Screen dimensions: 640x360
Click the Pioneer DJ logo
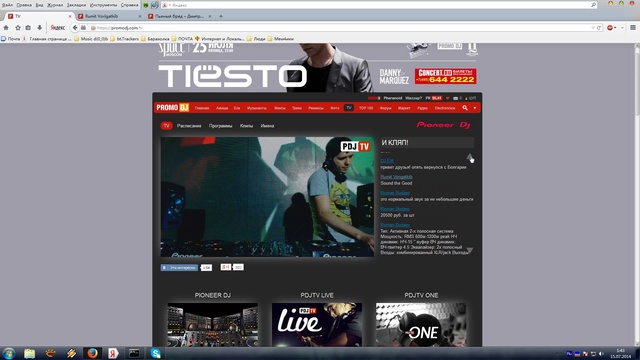[443, 125]
